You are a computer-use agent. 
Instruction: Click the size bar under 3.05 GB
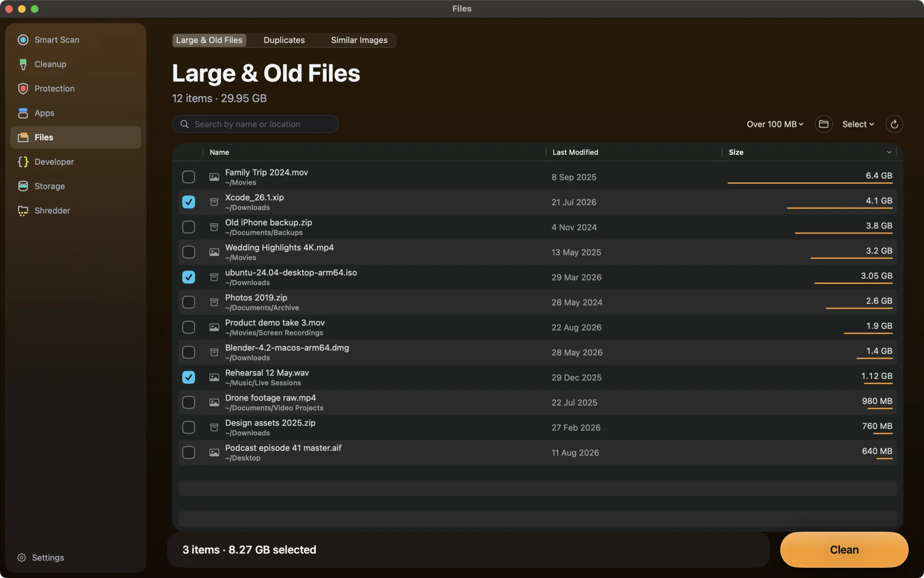click(x=853, y=283)
